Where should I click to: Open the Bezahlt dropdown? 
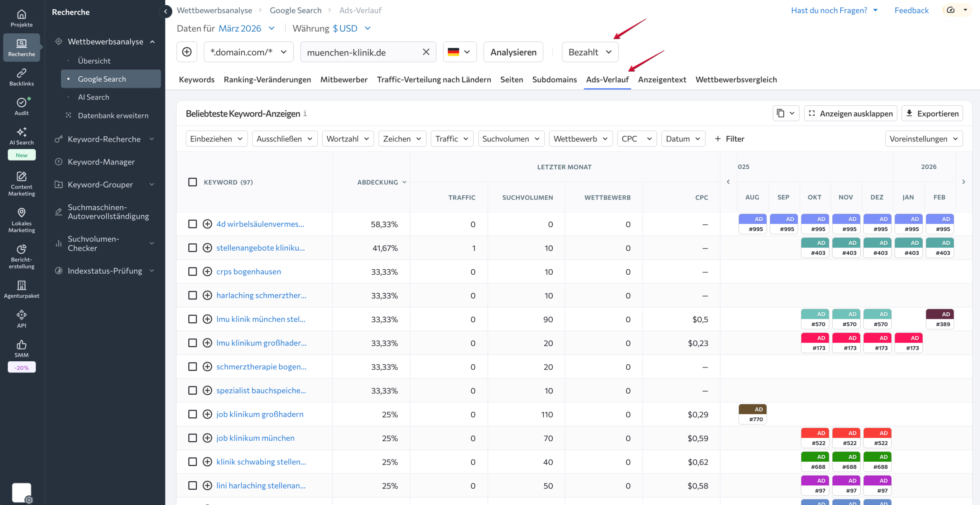(590, 52)
